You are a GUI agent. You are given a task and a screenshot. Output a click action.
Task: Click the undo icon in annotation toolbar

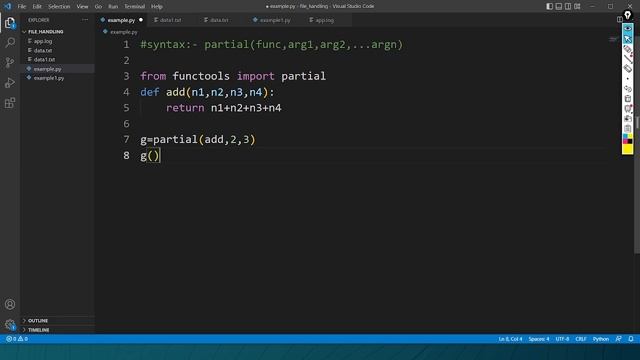[x=628, y=89]
